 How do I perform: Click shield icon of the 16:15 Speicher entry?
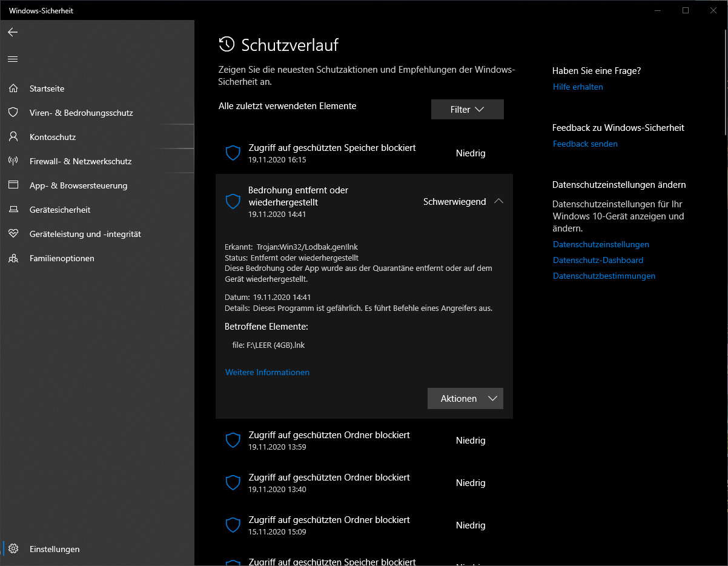[x=233, y=153]
